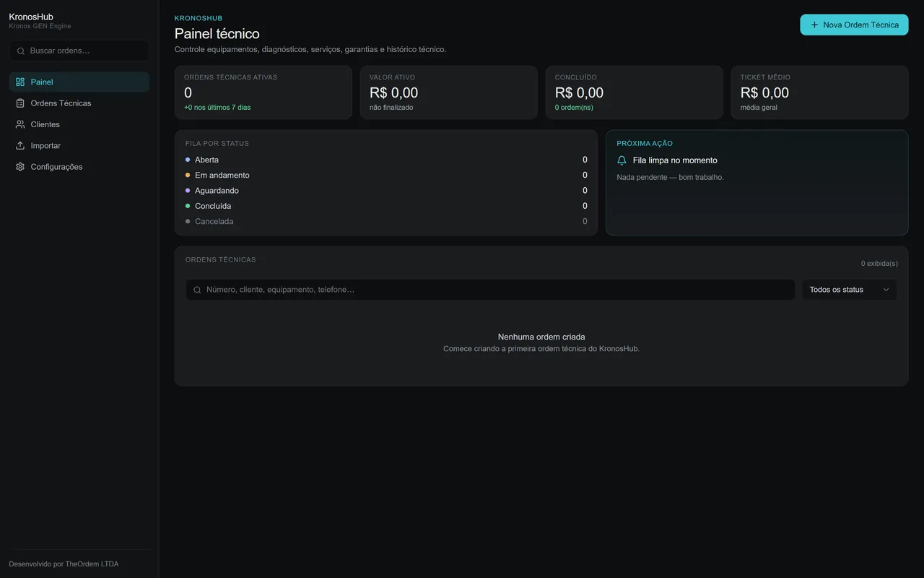This screenshot has width=924, height=578.
Task: Click the não finalizado label
Action: pos(391,108)
